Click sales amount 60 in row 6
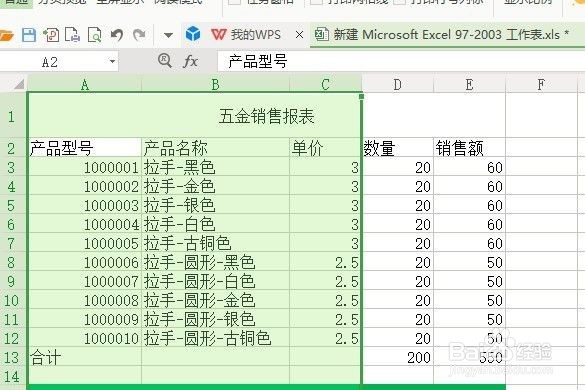Viewport: 585px width, 390px height. pos(469,224)
